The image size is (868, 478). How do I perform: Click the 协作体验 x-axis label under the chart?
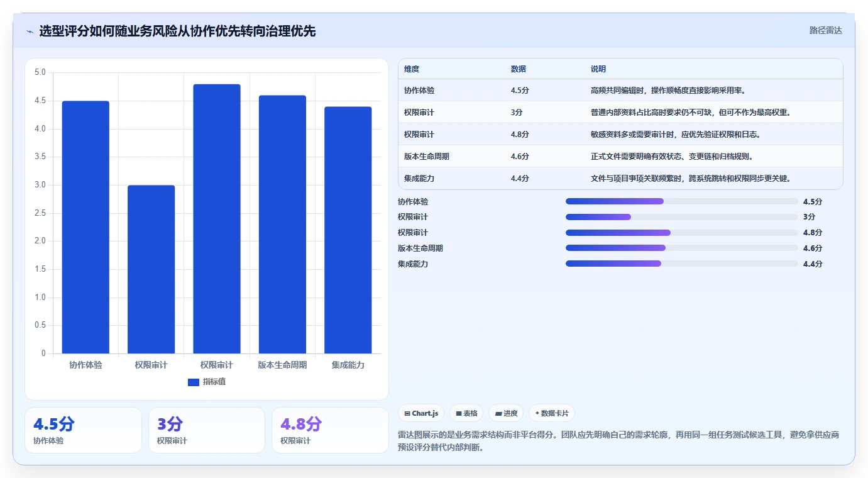(85, 365)
